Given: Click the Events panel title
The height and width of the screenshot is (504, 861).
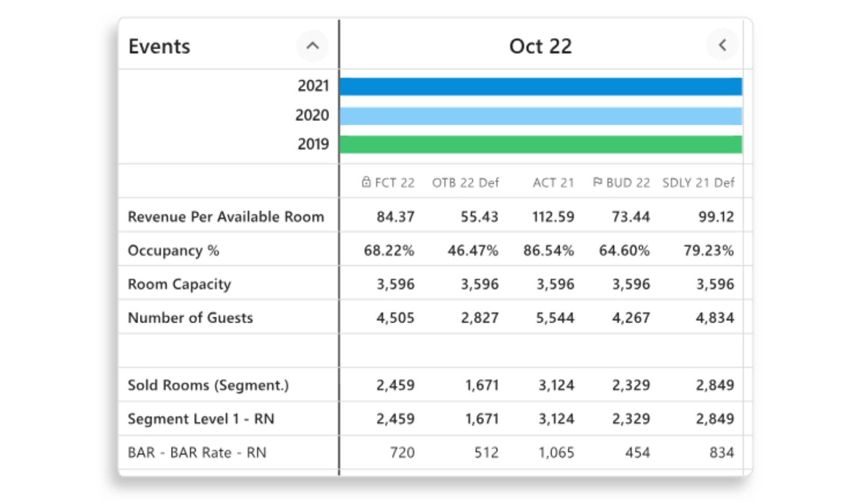Looking at the screenshot, I should click(159, 46).
